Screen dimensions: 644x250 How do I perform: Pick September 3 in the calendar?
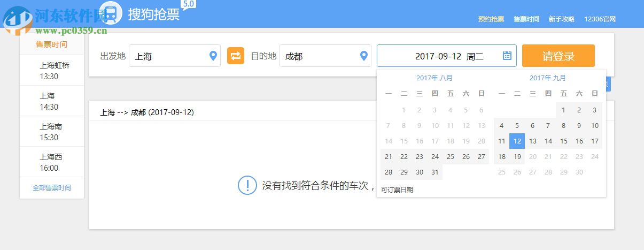coord(594,110)
